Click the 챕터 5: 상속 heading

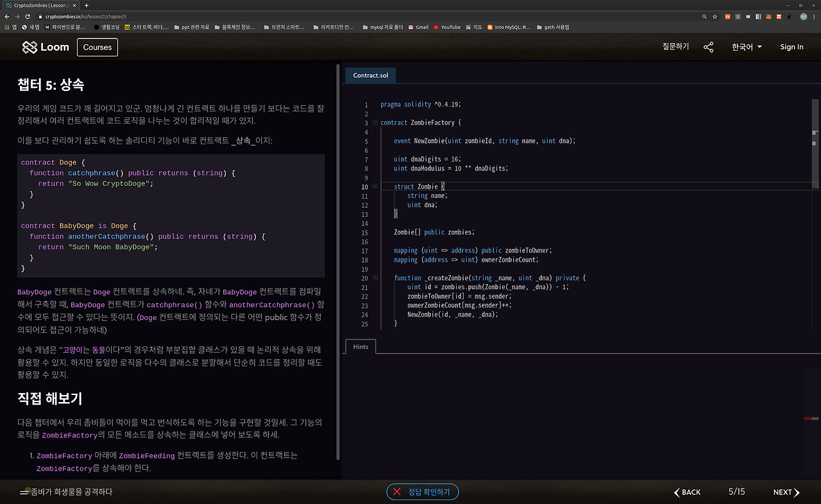(x=51, y=85)
